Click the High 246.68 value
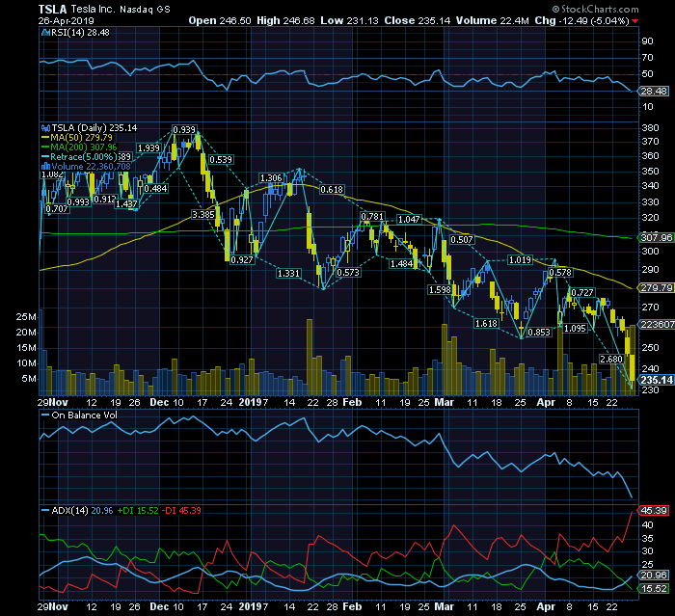The height and width of the screenshot is (616, 675). [x=285, y=20]
